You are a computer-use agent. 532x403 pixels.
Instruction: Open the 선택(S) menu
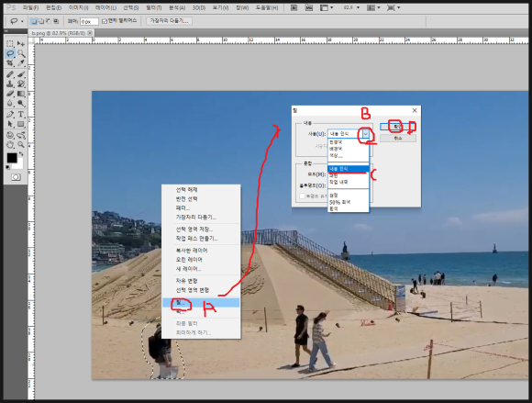pyautogui.click(x=130, y=7)
